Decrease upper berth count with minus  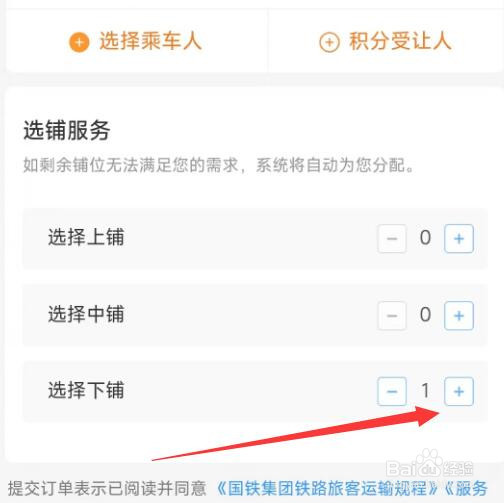(392, 239)
